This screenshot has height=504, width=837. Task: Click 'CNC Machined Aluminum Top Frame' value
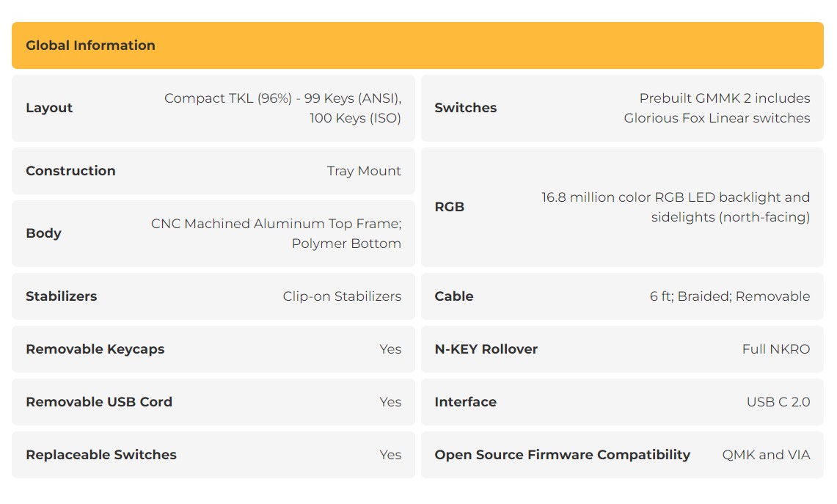(x=276, y=233)
